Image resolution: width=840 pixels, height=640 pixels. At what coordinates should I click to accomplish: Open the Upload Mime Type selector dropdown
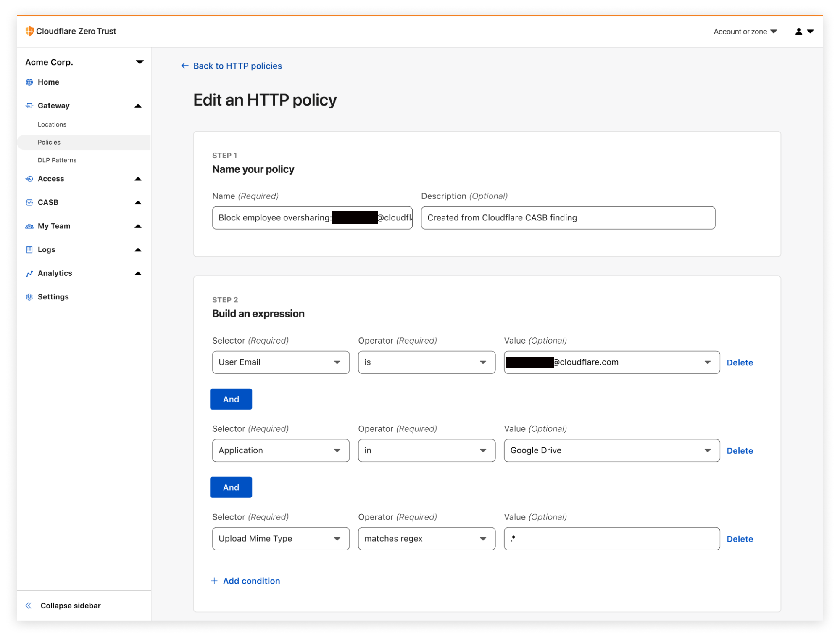point(281,539)
